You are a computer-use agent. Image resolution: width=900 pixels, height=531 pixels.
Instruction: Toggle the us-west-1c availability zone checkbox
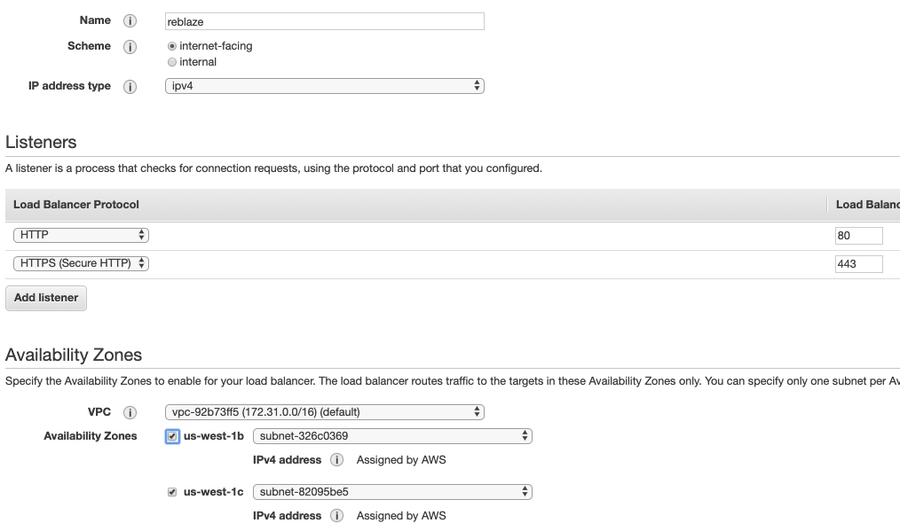(173, 492)
